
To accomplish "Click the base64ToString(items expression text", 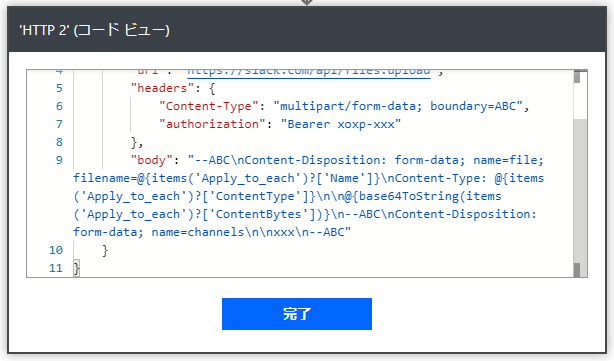I will coord(430,196).
